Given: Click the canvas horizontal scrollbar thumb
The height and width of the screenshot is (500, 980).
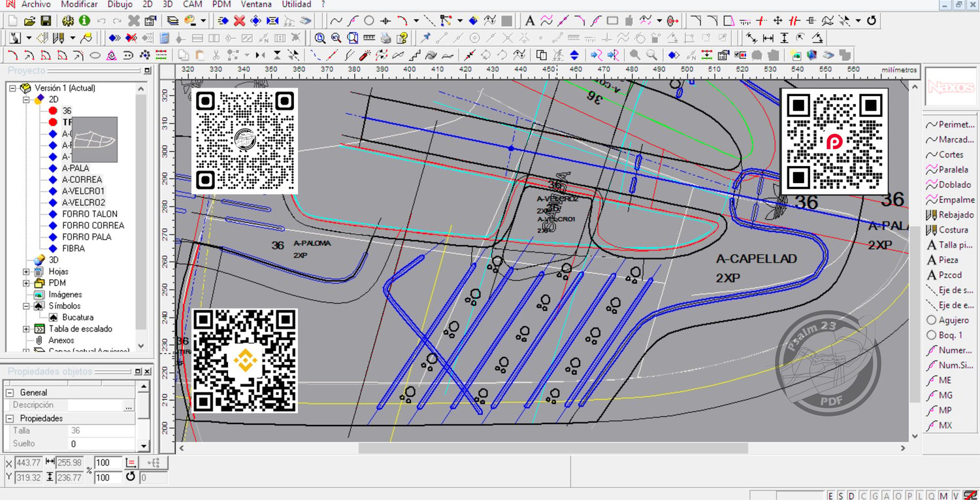Looking at the screenshot, I should (x=553, y=448).
